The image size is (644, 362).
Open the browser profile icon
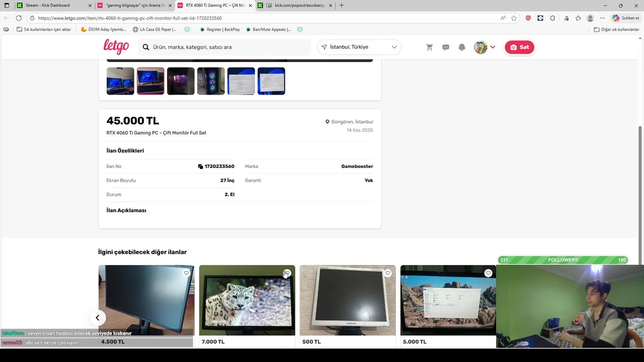click(590, 18)
